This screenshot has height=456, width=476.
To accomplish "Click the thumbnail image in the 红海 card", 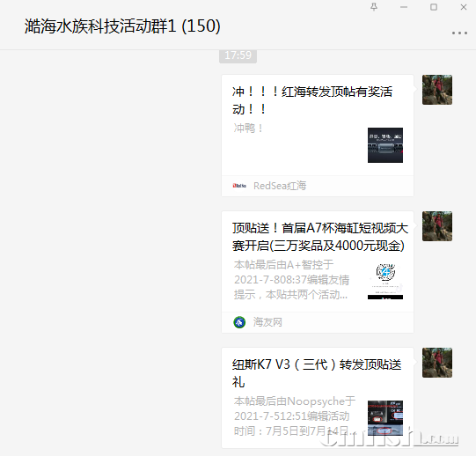I will point(385,145).
